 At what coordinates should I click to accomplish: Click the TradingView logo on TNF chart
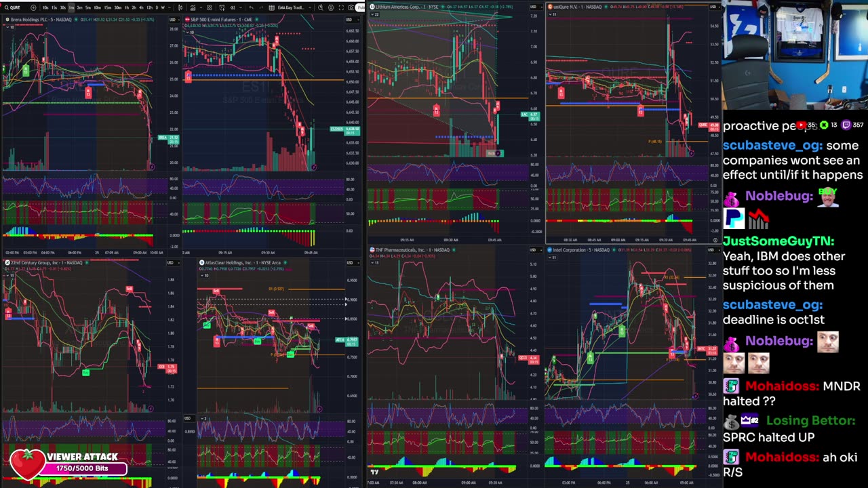click(x=374, y=472)
